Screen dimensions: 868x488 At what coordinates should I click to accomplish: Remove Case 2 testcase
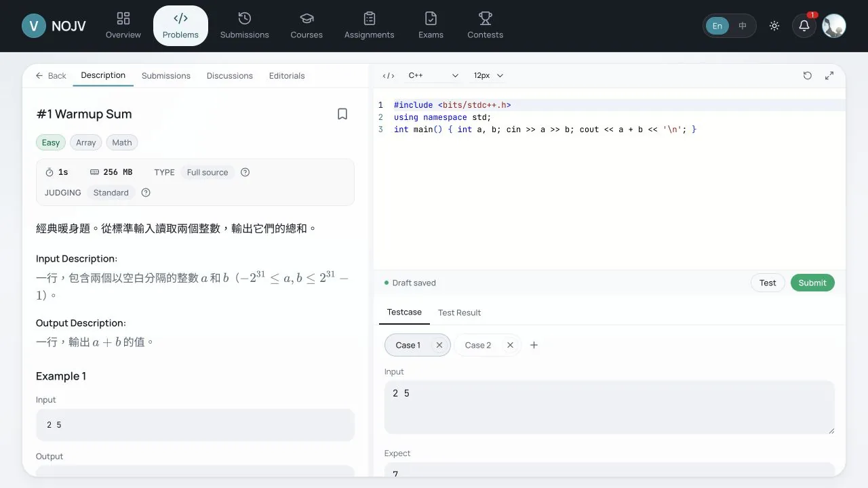pos(510,345)
